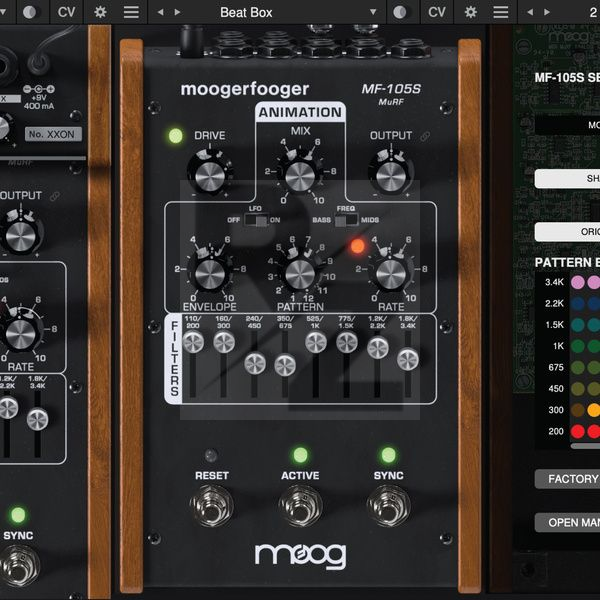Click the main pedal RATE knob

(391, 274)
